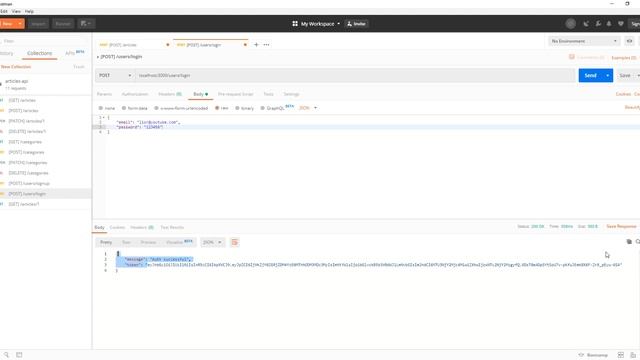Open the My Workspace switcher

[x=316, y=24]
